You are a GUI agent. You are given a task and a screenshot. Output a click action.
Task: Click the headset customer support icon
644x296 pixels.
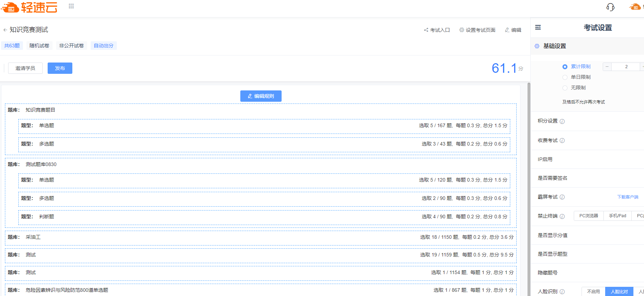tap(610, 7)
